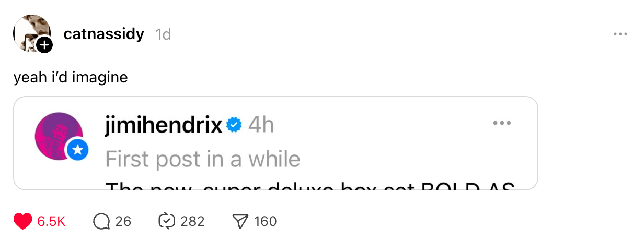The height and width of the screenshot is (240, 644).
Task: Click jimihendrix's blue verified checkmark
Action: (x=234, y=125)
